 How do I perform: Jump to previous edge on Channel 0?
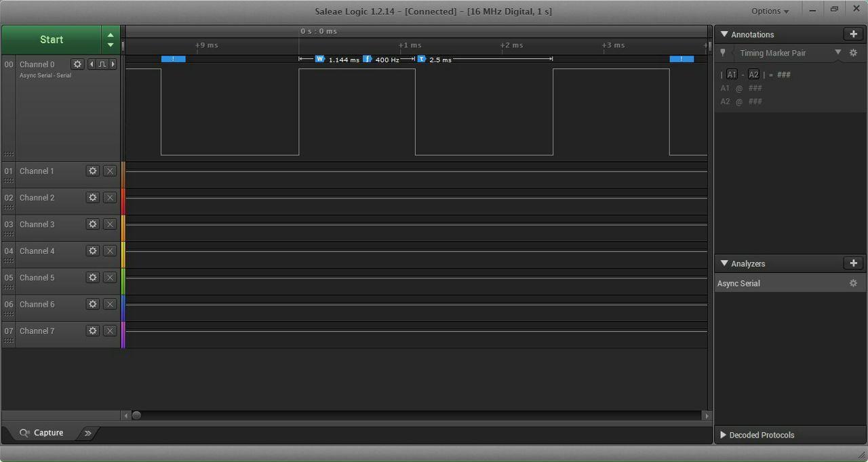point(92,64)
